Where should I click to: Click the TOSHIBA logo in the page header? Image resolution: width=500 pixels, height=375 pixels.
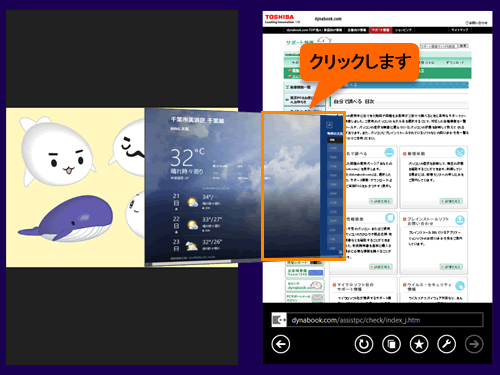[x=279, y=17]
